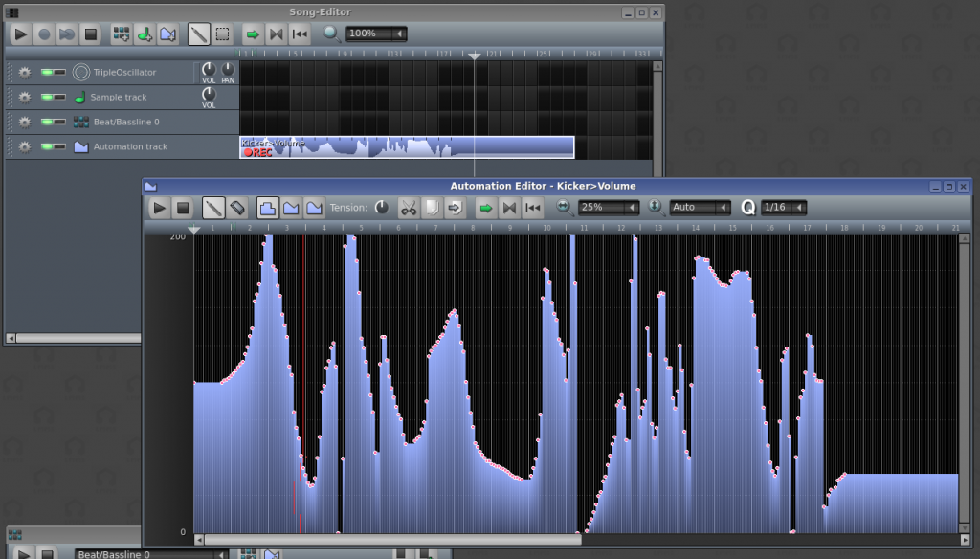Click Record-while-playing button in Song-Editor
The width and height of the screenshot is (980, 559).
(x=67, y=34)
